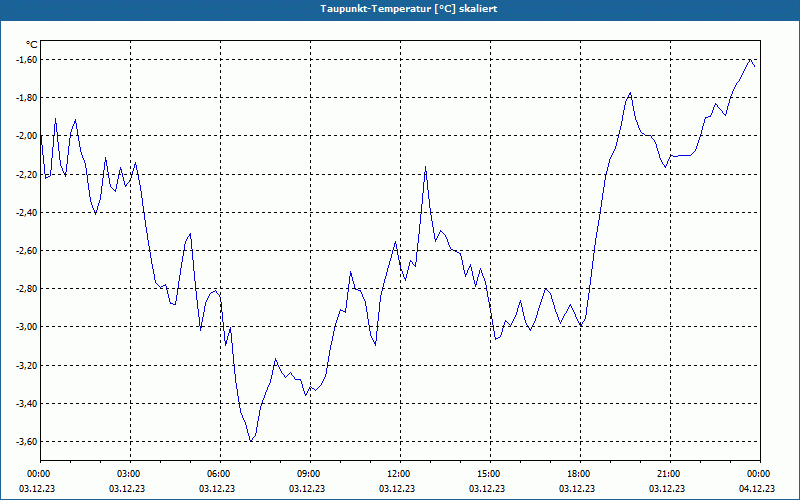The width and height of the screenshot is (800, 500).
Task: Select the -1,80 y-axis value
Action: pos(28,98)
